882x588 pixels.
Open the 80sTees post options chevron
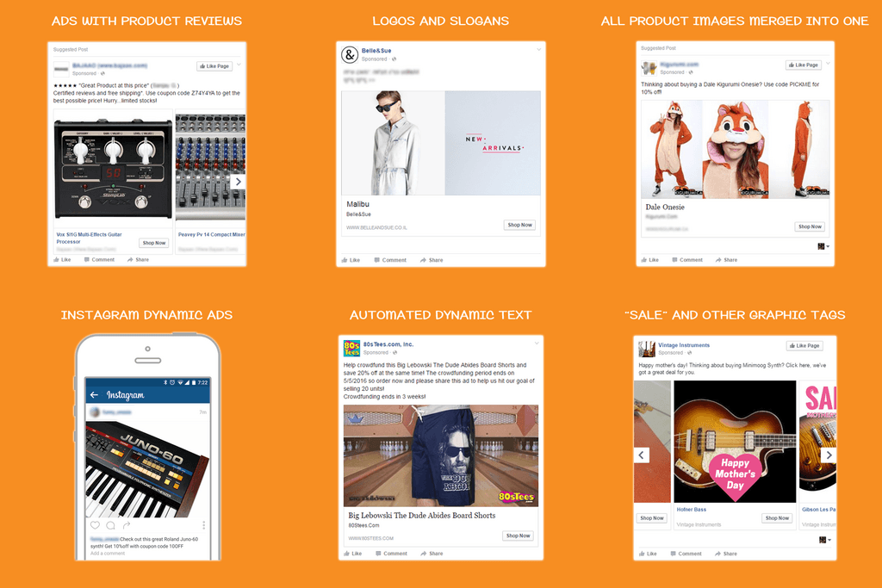536,344
